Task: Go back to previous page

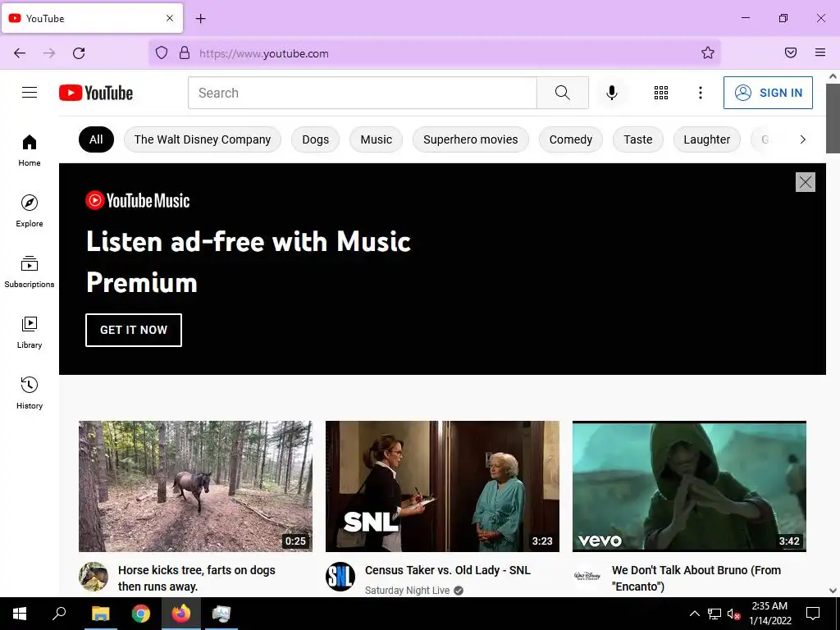Action: click(20, 53)
